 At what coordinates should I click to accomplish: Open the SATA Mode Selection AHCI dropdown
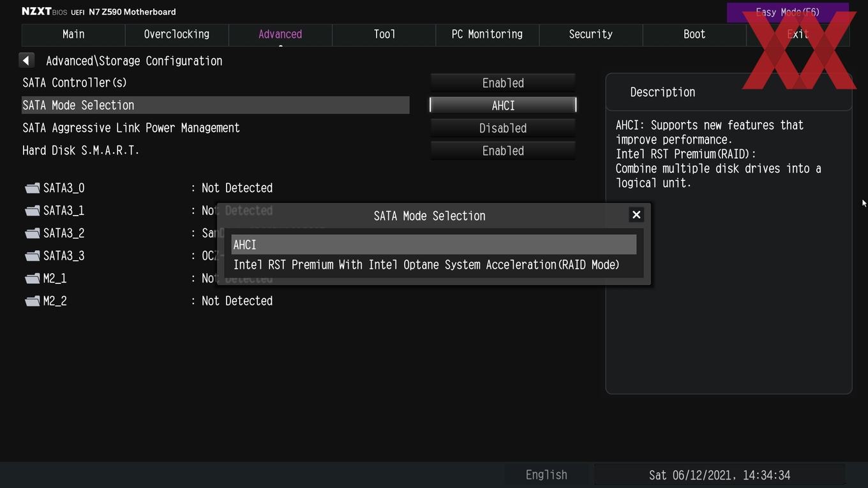click(503, 105)
